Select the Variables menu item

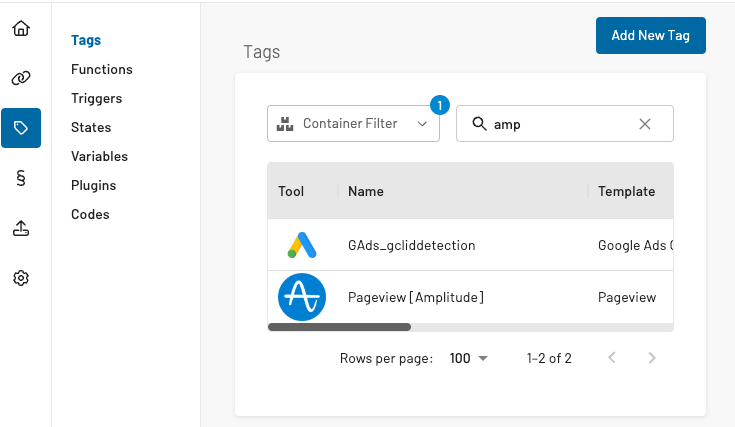(x=99, y=157)
